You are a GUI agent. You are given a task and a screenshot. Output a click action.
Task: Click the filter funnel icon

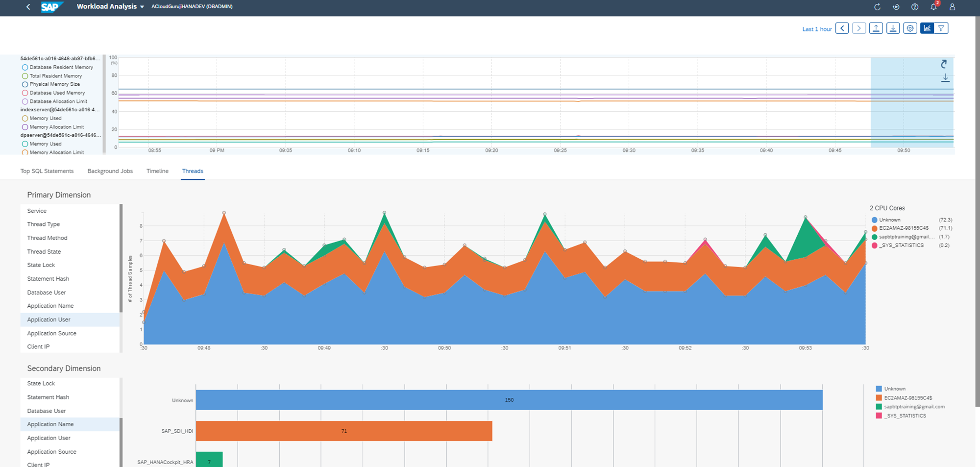coord(941,28)
